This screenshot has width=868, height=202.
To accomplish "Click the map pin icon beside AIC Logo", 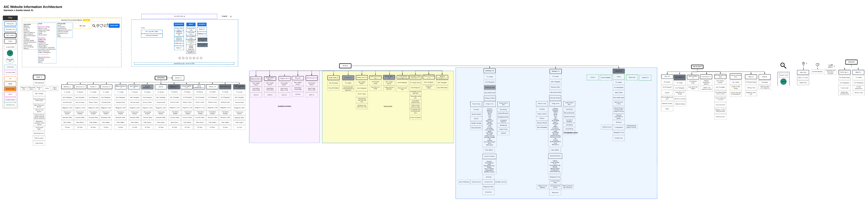I will point(98,26).
